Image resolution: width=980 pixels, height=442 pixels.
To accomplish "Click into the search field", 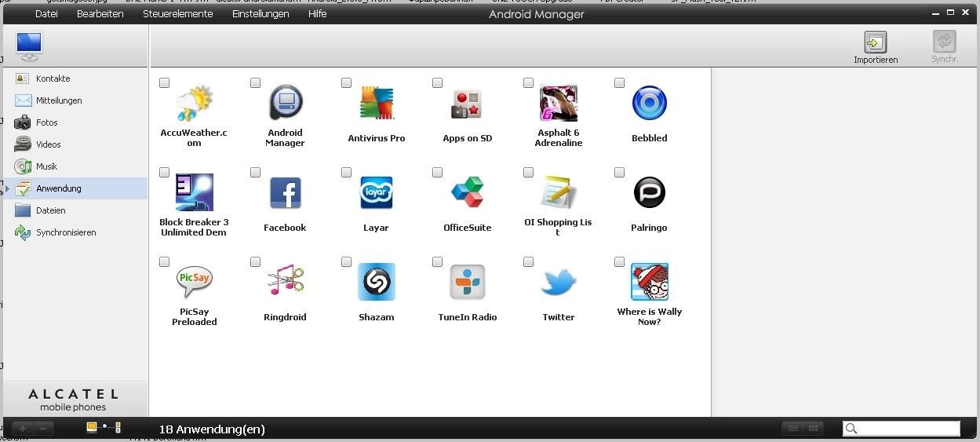I will (x=902, y=428).
